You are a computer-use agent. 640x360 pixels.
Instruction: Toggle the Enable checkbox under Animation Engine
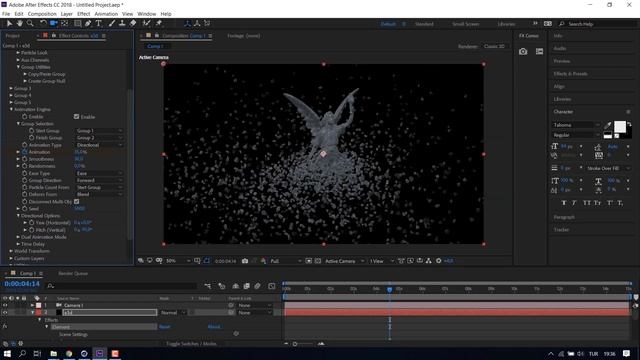(76, 117)
